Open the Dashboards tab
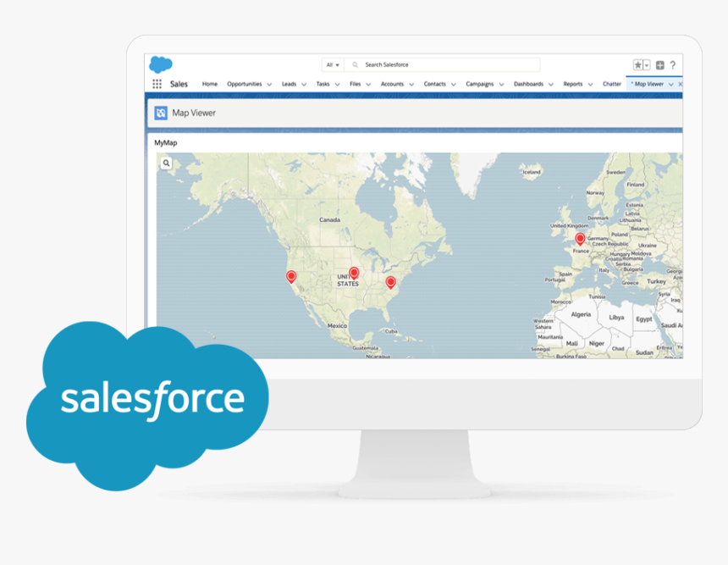This screenshot has height=565, width=728. (528, 84)
